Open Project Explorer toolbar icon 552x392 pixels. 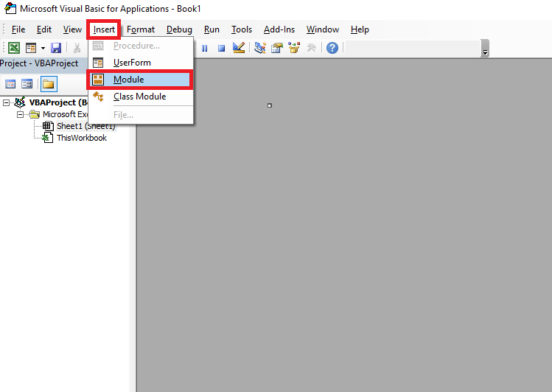point(260,48)
